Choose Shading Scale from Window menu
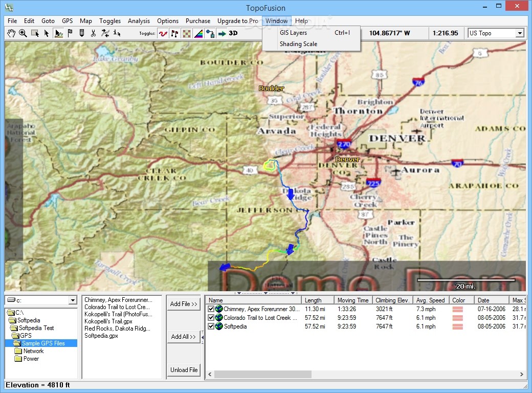532x393 pixels. click(311, 44)
